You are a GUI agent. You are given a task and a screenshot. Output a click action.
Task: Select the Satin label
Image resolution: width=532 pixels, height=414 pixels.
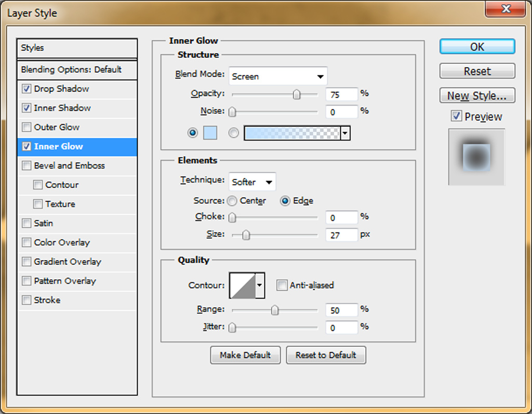[x=44, y=223]
